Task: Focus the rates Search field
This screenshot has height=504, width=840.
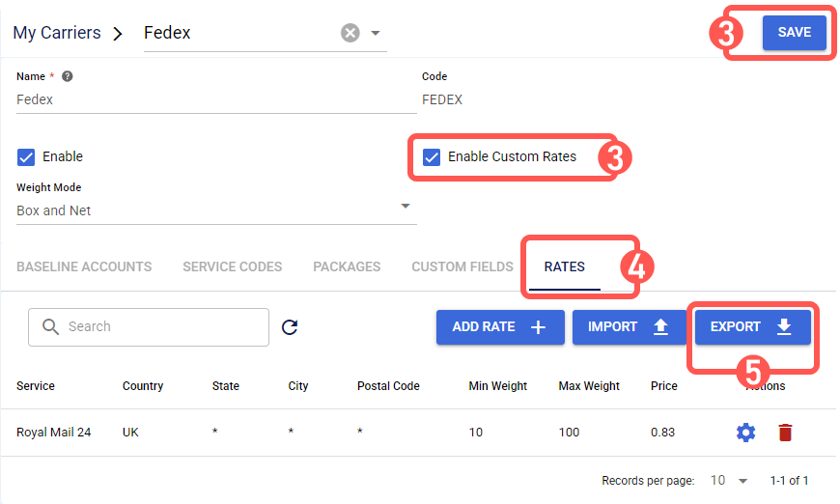Action: point(149,326)
